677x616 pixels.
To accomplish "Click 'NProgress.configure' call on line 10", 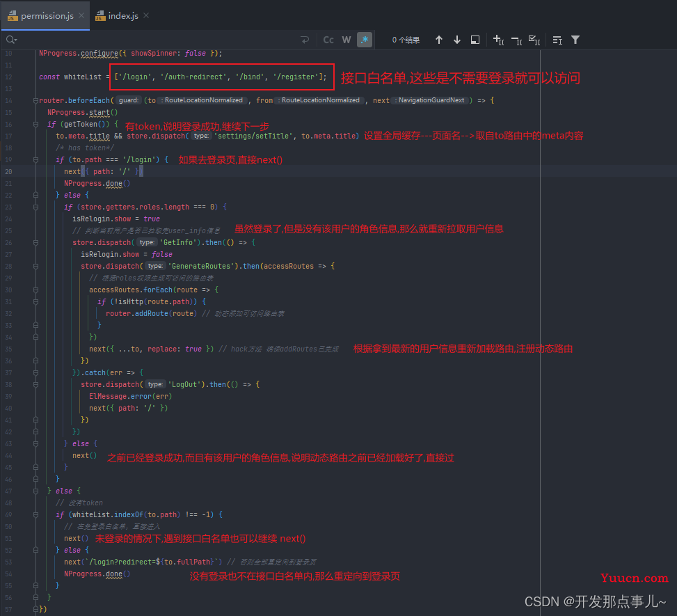I will click(79, 54).
